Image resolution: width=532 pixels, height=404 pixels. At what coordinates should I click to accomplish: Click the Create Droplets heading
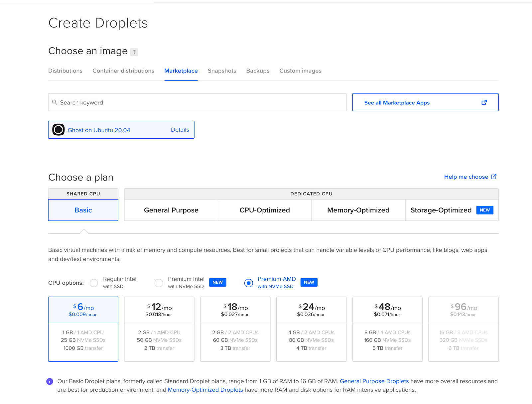(x=98, y=23)
